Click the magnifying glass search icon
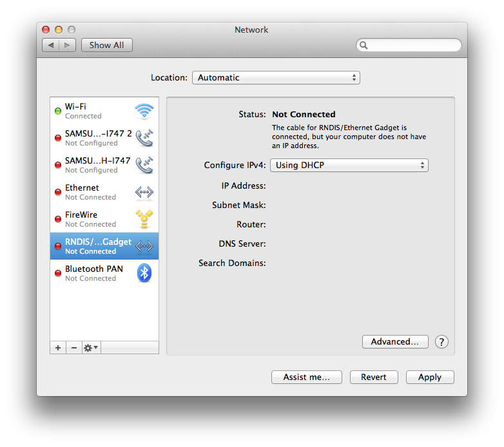The image size is (504, 447). click(x=363, y=45)
